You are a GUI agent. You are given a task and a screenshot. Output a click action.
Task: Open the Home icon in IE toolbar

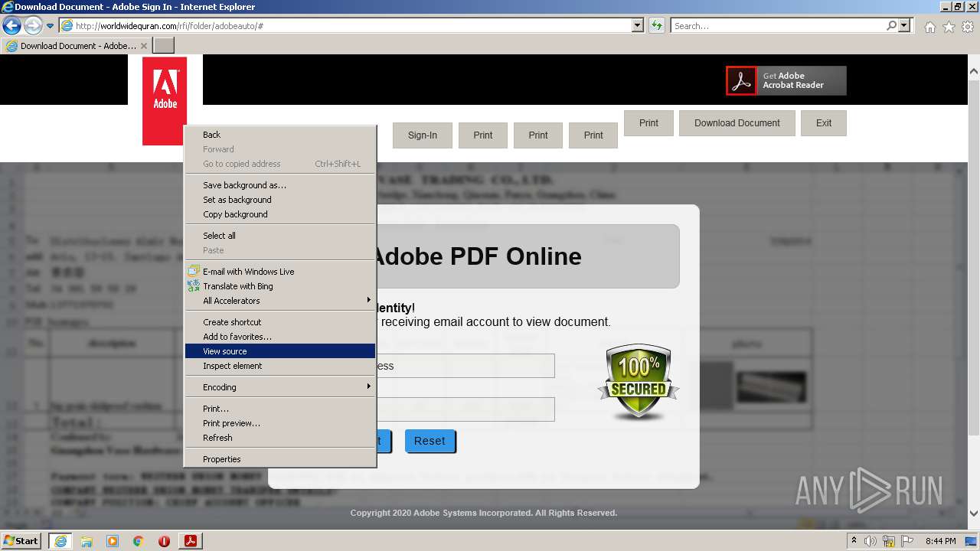(x=929, y=27)
